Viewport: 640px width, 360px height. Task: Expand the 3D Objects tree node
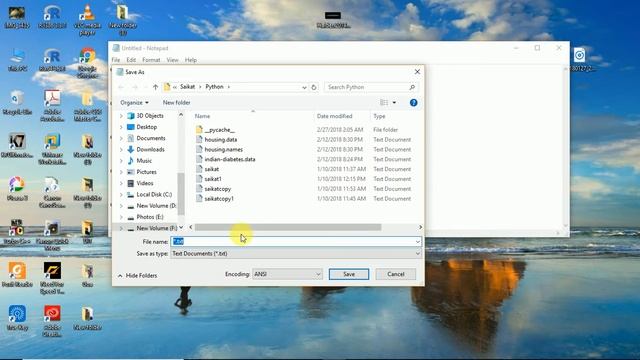[121, 116]
